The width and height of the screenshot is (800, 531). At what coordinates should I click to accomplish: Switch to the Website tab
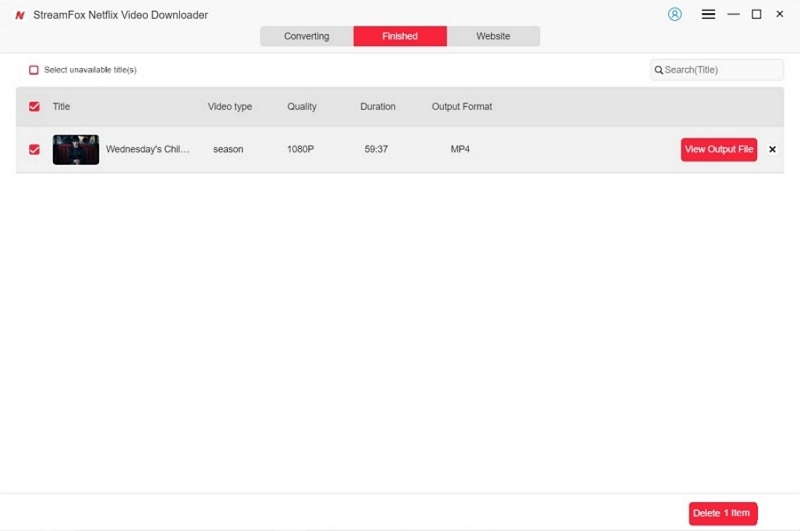(x=493, y=36)
